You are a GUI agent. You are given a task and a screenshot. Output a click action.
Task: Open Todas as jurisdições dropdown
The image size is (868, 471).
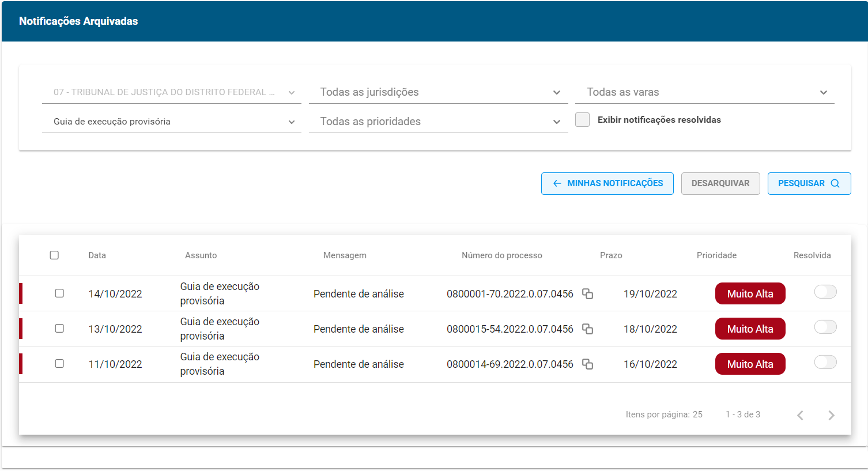click(x=438, y=92)
